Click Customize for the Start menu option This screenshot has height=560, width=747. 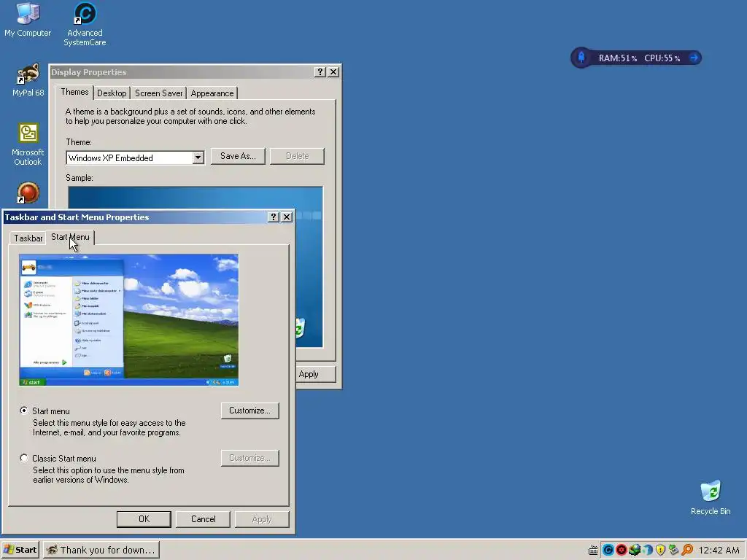coord(249,411)
